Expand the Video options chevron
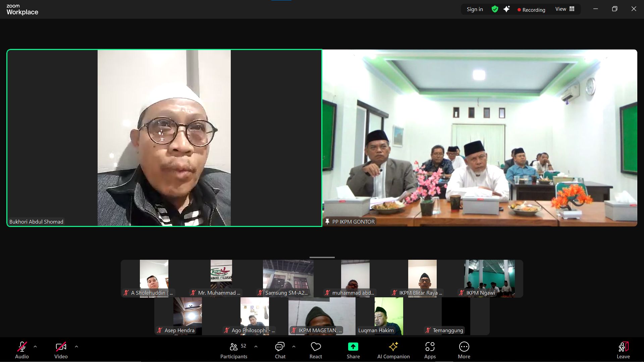This screenshot has width=644, height=362. tap(76, 346)
